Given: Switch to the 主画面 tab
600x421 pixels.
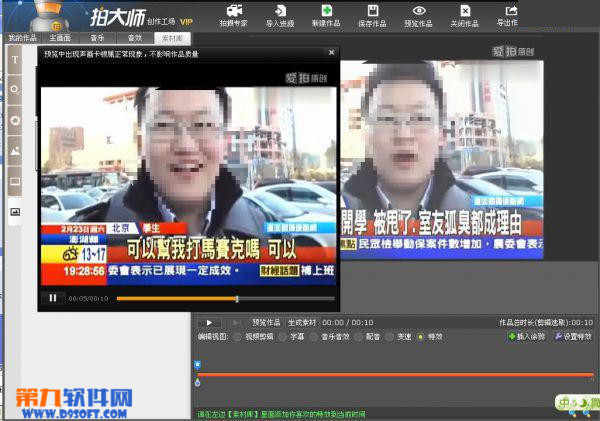Looking at the screenshot, I should coord(60,38).
